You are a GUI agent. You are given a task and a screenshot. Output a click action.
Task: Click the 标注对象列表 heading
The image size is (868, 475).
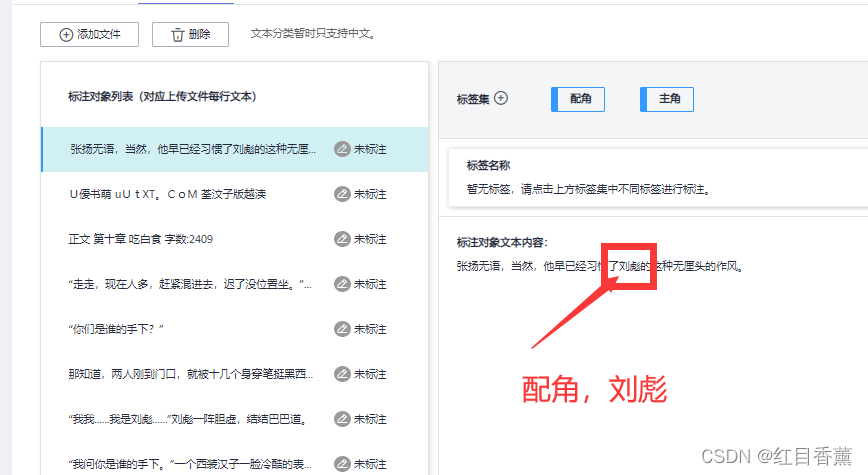point(162,96)
